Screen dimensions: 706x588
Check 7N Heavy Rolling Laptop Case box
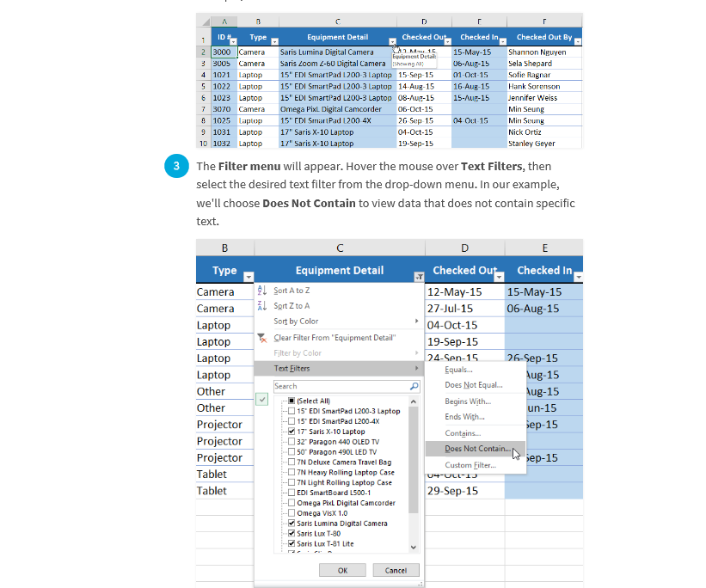pyautogui.click(x=292, y=472)
